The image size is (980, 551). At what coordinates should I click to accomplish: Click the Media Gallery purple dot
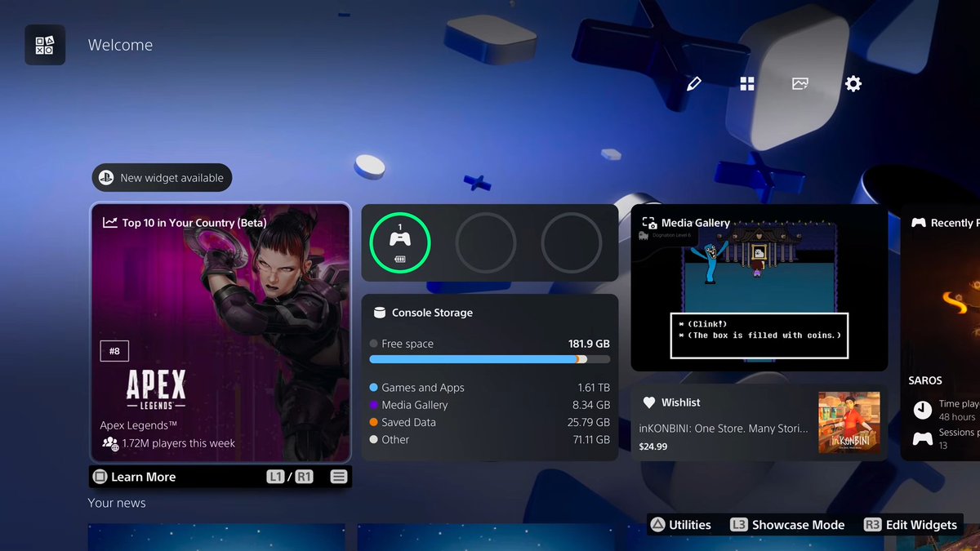374,405
